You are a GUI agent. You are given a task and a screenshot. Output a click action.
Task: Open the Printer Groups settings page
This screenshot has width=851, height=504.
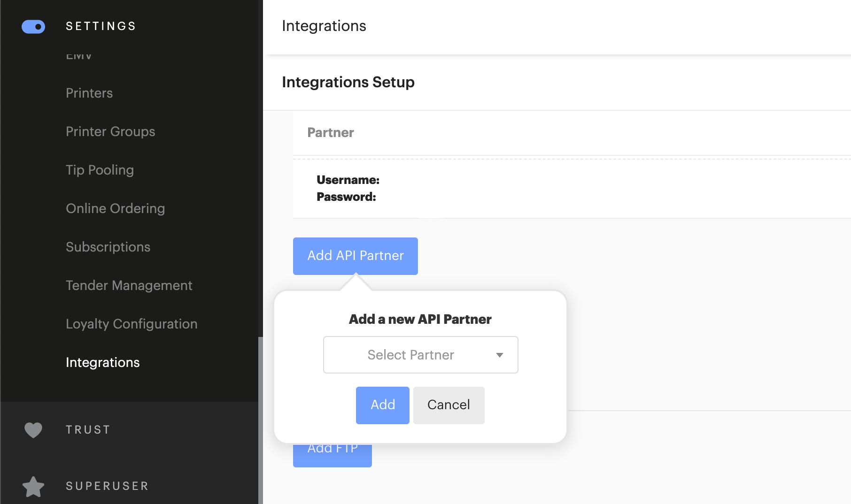pos(110,131)
